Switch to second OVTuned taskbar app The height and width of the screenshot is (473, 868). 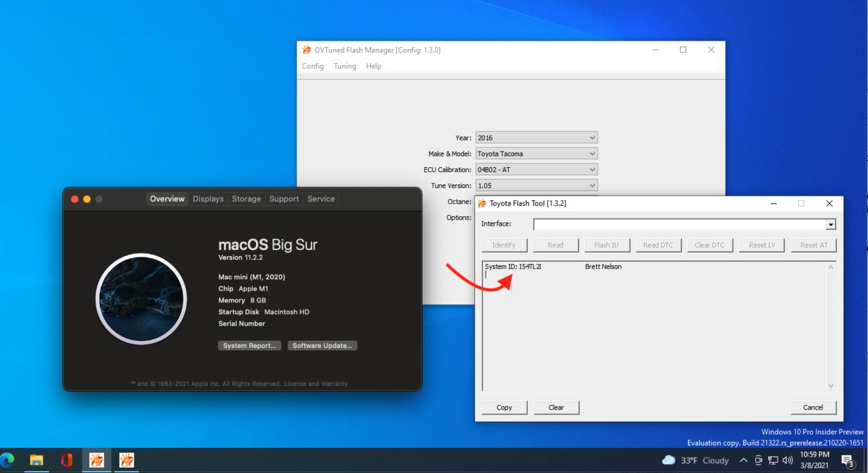(x=126, y=460)
